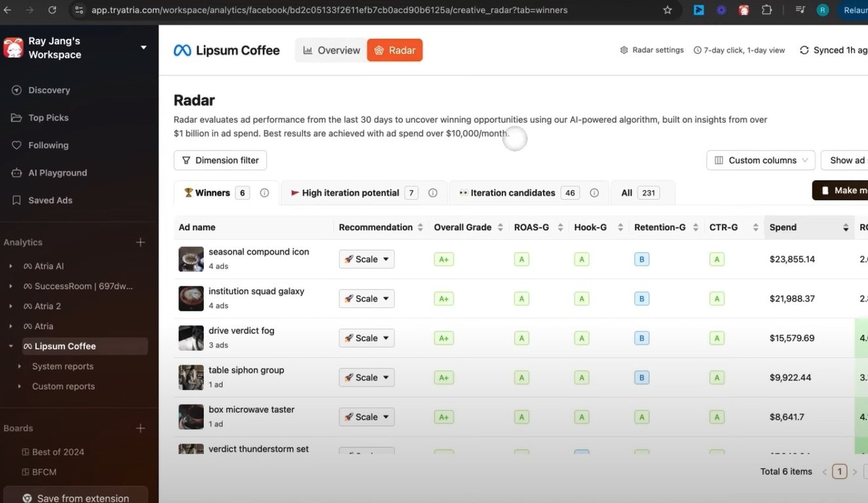Bookmark this page with the star icon
868x503 pixels.
[x=668, y=10]
